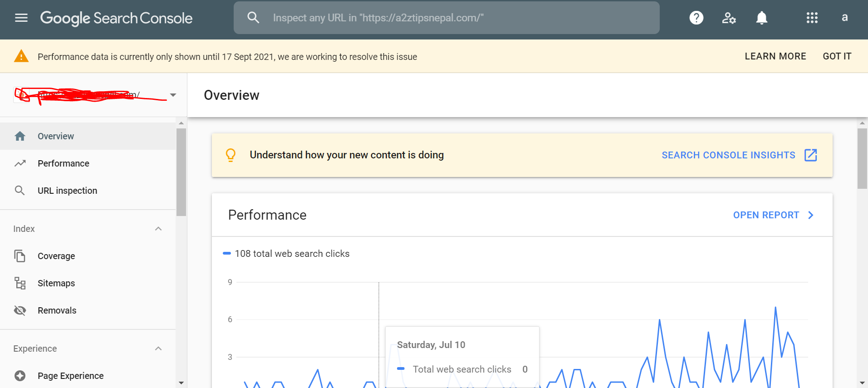Screen dimensions: 868x388
Task: Open the property selector dropdown
Action: pos(173,95)
